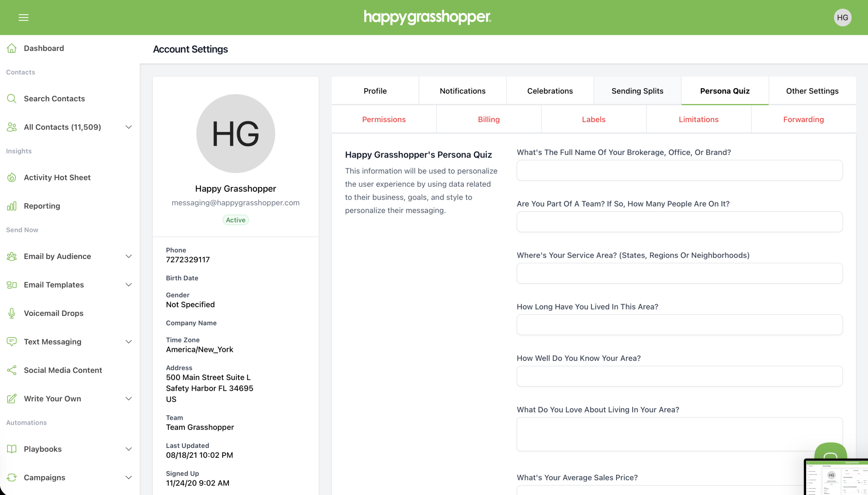Click the Activity Hot Sheet flame icon
This screenshot has height=495, width=868.
point(12,177)
